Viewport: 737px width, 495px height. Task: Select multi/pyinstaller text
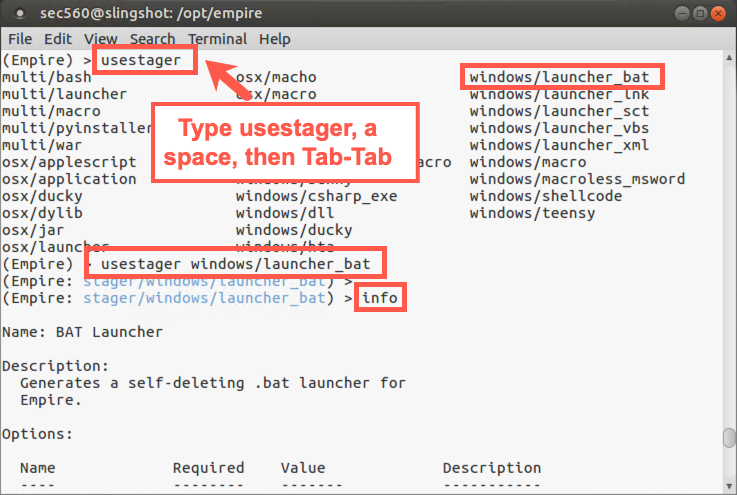pos(77,128)
